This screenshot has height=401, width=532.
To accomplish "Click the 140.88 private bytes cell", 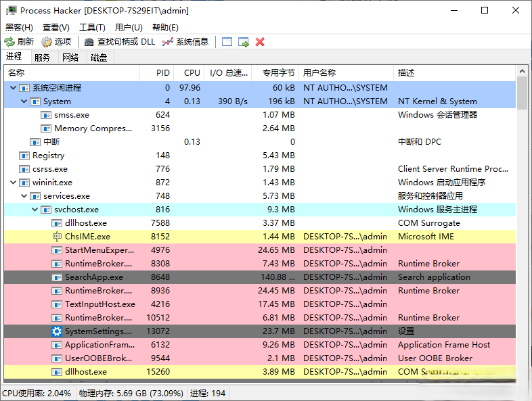I will coord(278,277).
